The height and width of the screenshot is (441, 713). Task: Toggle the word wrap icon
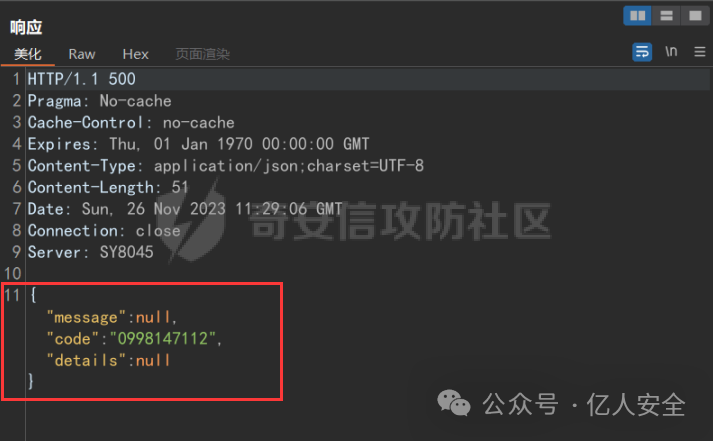[x=642, y=52]
